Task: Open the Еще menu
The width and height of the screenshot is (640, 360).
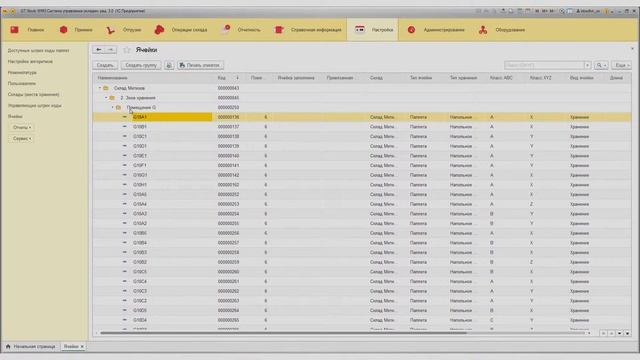Action: [x=622, y=65]
